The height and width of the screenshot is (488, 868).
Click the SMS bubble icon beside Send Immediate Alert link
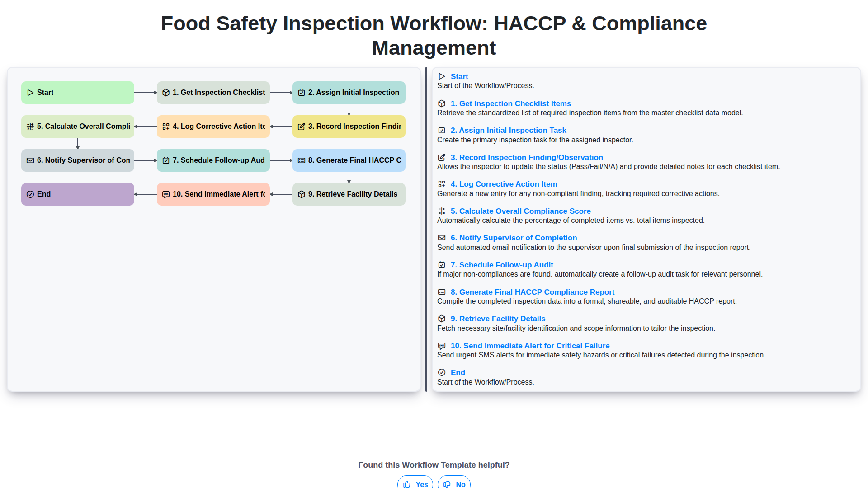(442, 346)
